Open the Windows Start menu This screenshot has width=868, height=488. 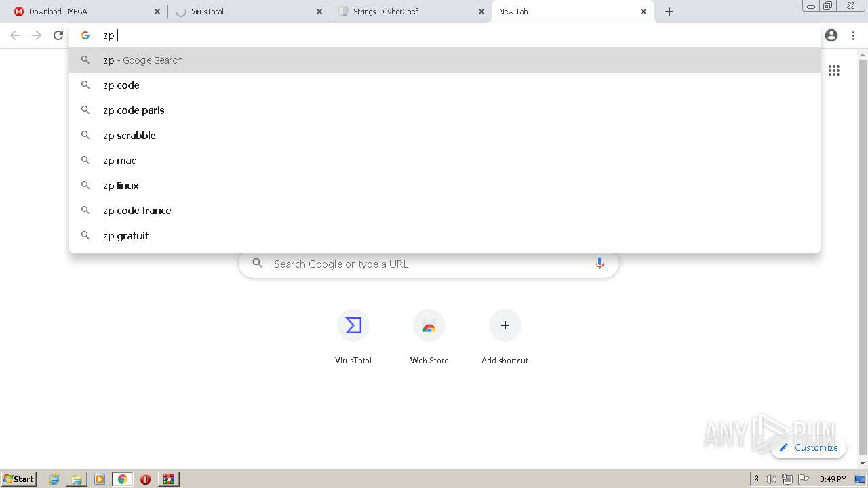19,479
